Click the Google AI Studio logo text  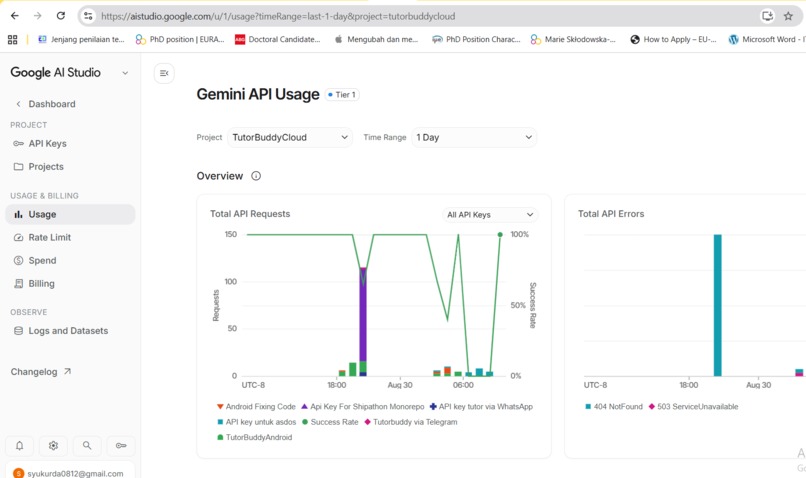[x=56, y=72]
